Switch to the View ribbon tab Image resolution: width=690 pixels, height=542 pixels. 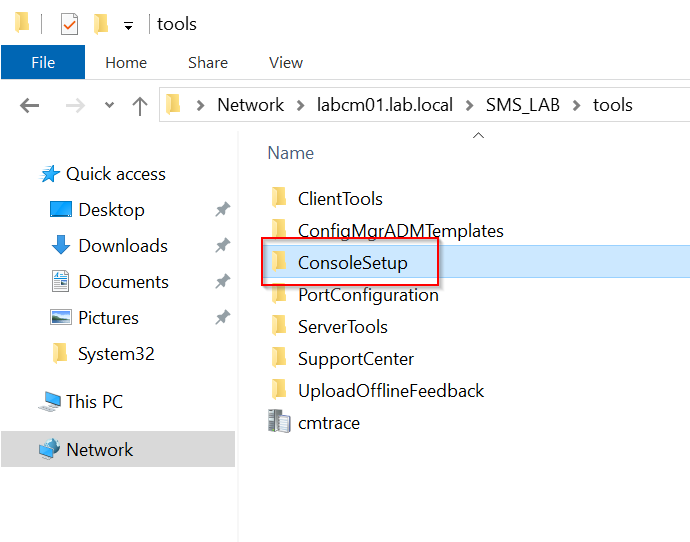click(x=286, y=62)
